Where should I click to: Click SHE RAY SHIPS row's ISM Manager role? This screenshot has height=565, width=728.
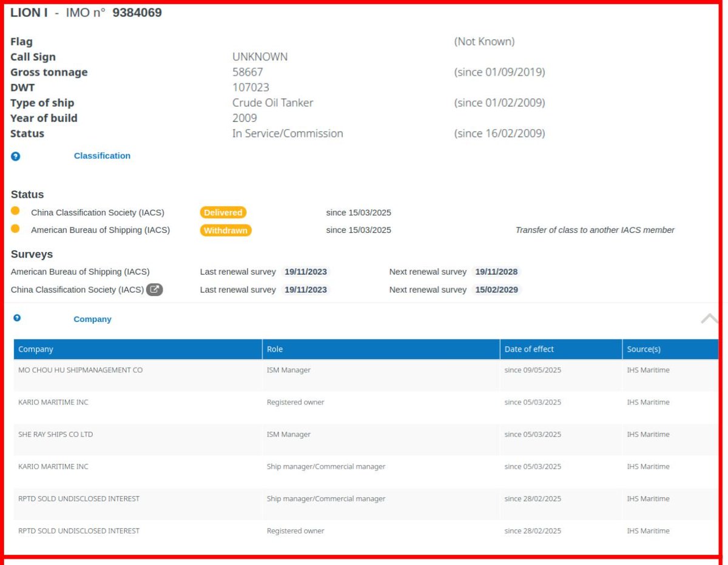(289, 434)
